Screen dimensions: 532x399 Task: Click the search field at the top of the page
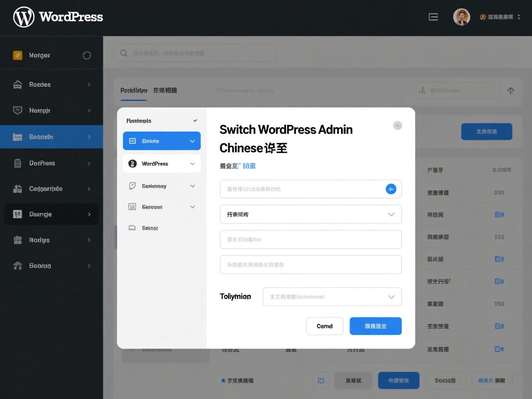click(194, 53)
